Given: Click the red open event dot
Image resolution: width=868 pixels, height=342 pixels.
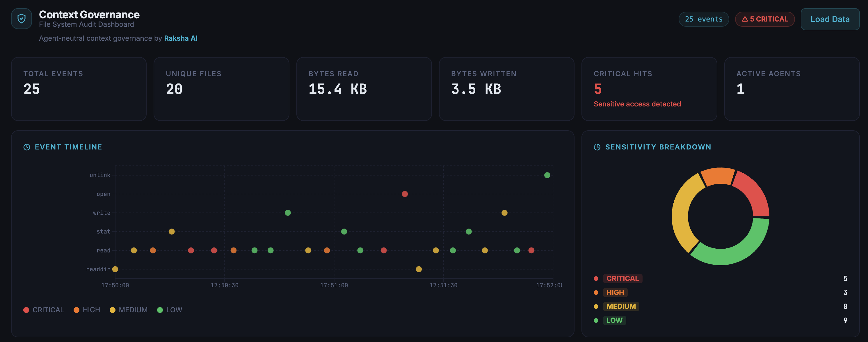Looking at the screenshot, I should click(x=405, y=194).
